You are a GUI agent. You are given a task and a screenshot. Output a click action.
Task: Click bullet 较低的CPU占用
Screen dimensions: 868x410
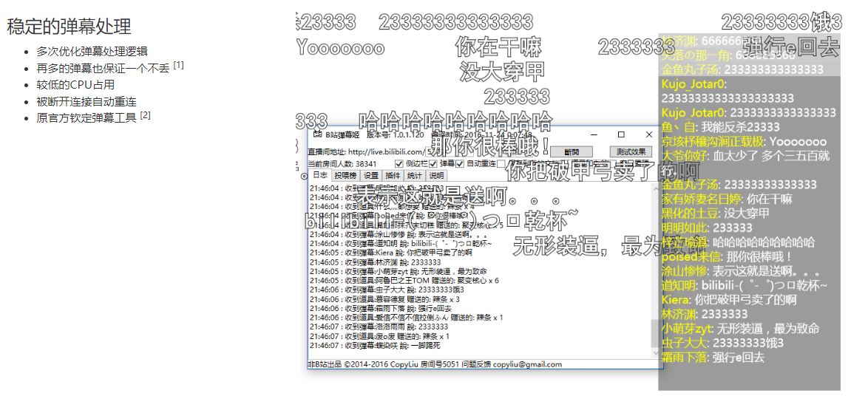(x=75, y=85)
